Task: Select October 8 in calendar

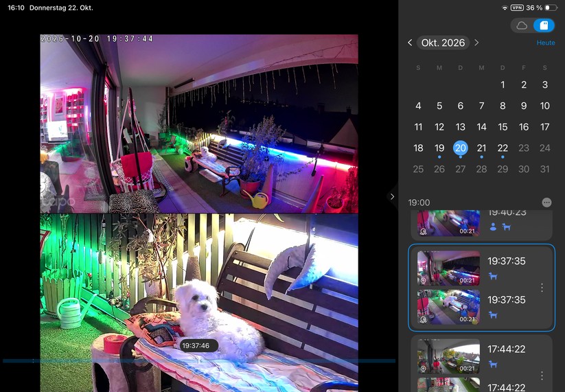Action: coord(503,106)
